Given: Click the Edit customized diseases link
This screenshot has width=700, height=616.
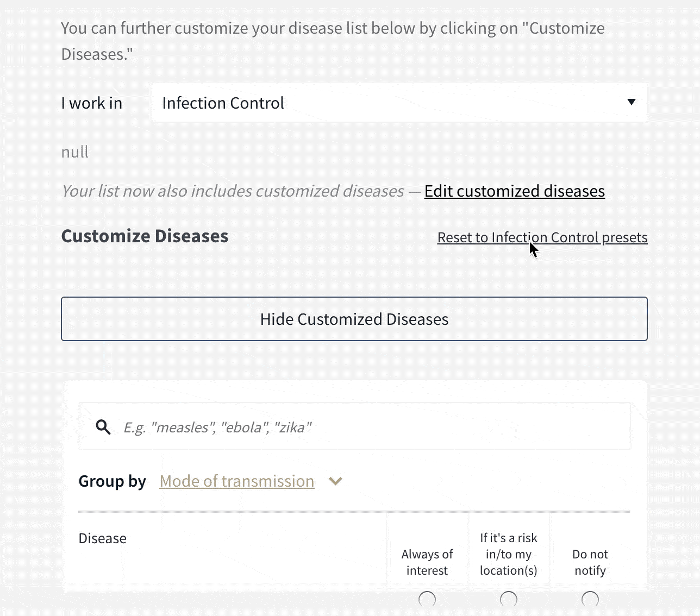Looking at the screenshot, I should coord(515,191).
